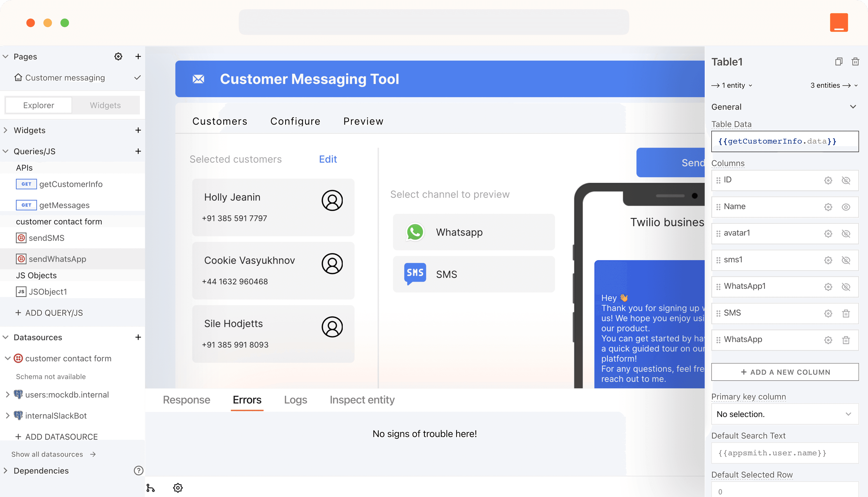The width and height of the screenshot is (868, 497).
Task: Open Pages settings gear
Action: click(x=118, y=56)
